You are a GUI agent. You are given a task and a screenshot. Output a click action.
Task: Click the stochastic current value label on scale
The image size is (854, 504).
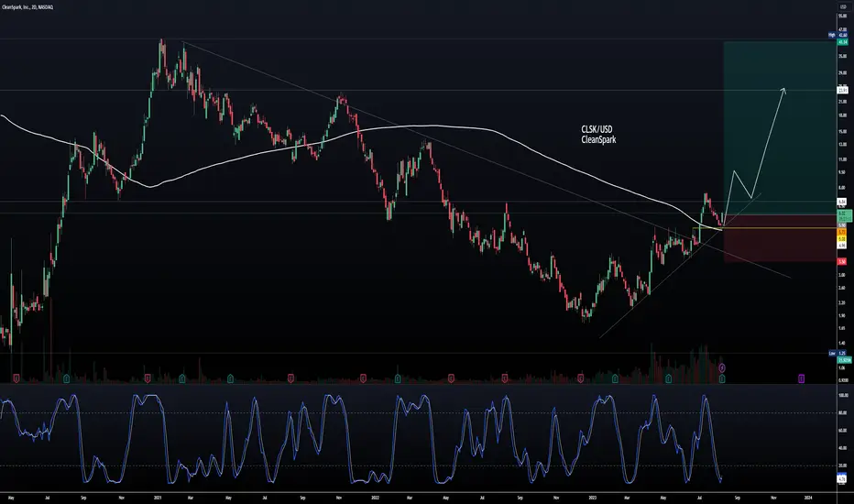[842, 479]
